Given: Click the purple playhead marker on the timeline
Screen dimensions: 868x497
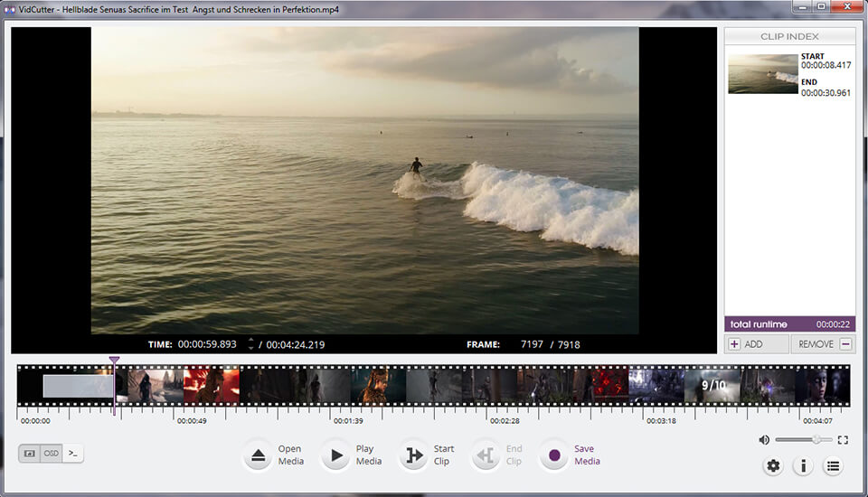Looking at the screenshot, I should 114,361.
